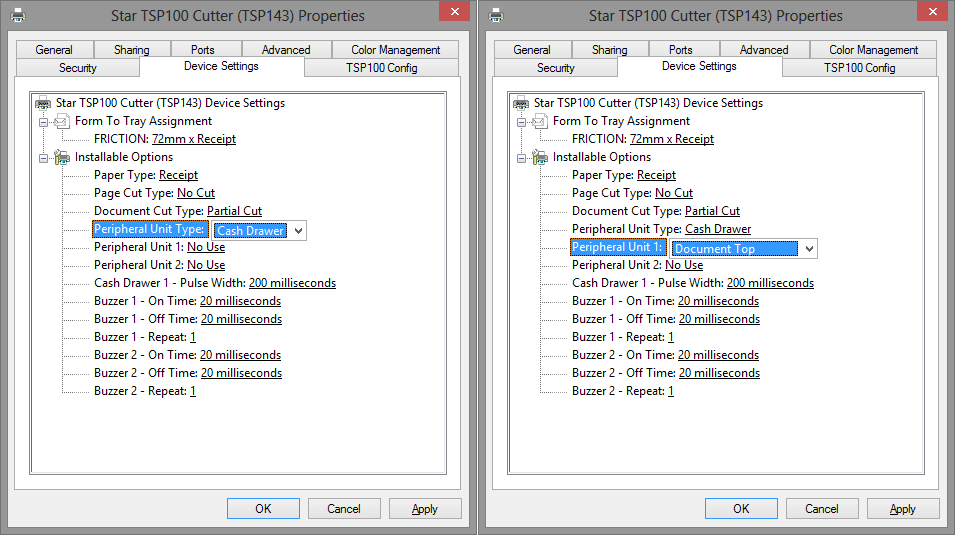Select Peripheral Unit 1 label, right window

pyautogui.click(x=617, y=247)
